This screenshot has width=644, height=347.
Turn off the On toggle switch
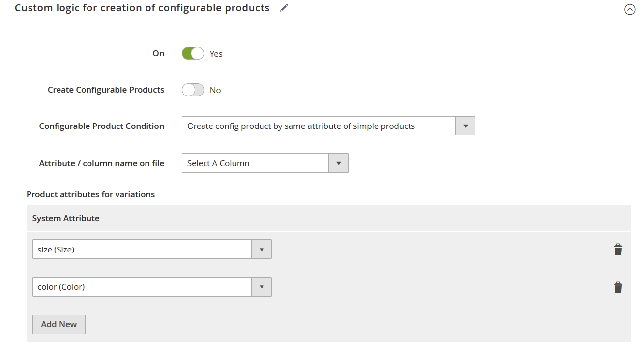click(193, 53)
